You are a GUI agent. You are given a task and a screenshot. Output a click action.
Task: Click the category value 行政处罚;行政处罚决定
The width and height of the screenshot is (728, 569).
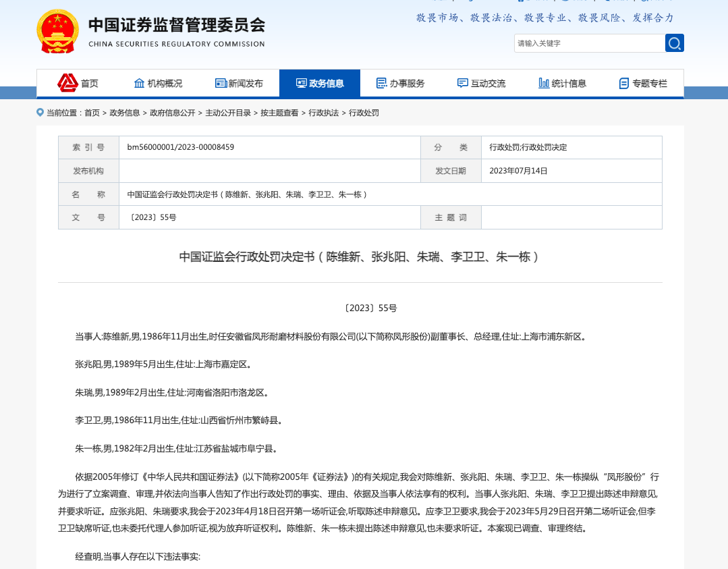point(528,147)
